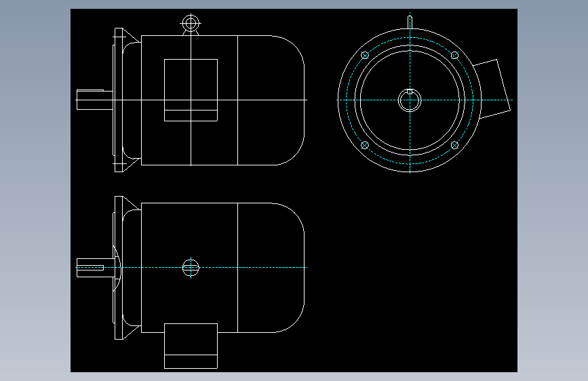Select the shaft keyway circle at end view center
This screenshot has height=381, width=588.
click(410, 100)
